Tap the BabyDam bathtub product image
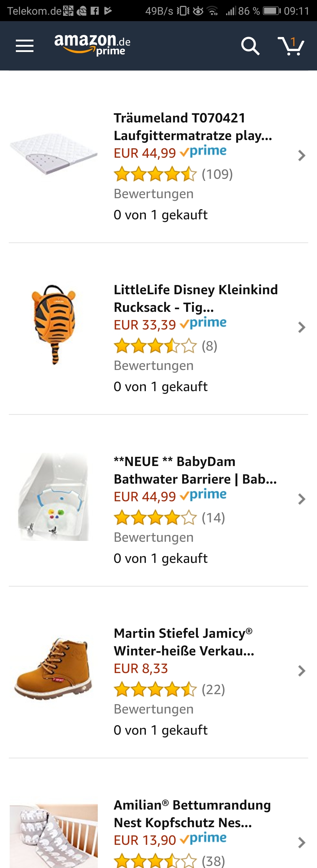This screenshot has height=868, width=317. (x=53, y=497)
